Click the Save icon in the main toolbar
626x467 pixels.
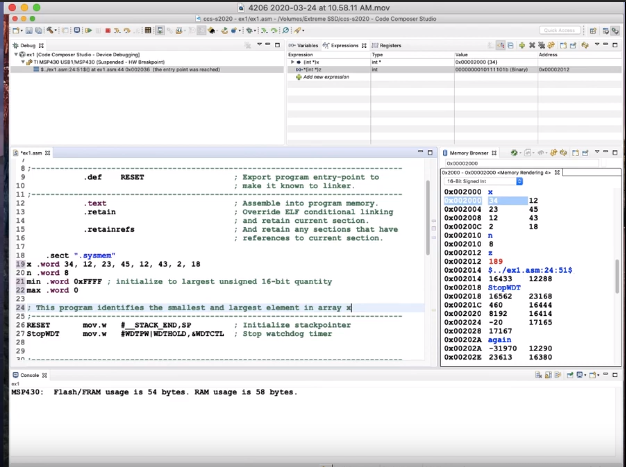tap(29, 30)
